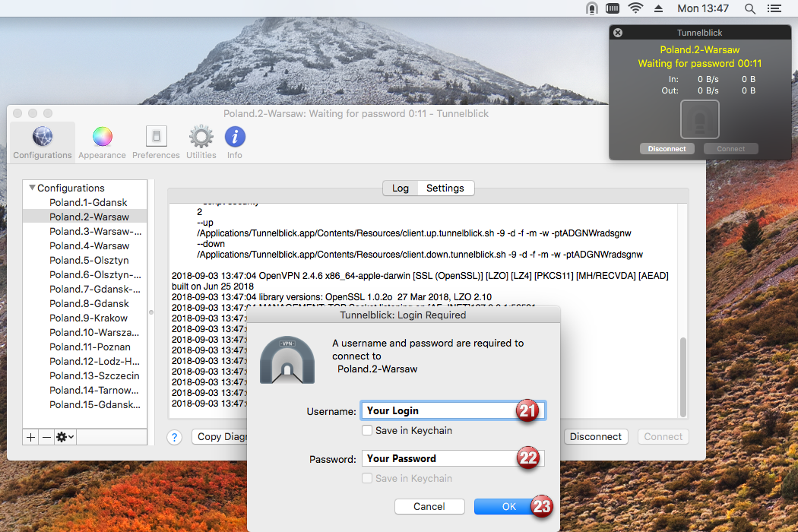The image size is (798, 532).
Task: Open the Preferences switch icon pane
Action: tap(156, 143)
